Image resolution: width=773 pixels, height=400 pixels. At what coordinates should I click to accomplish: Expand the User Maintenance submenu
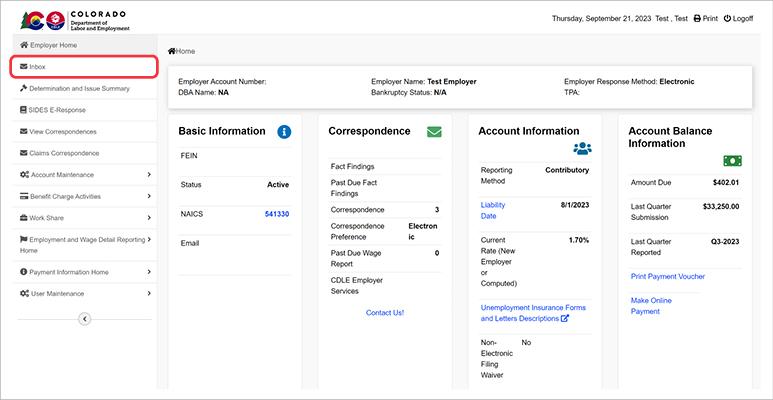[x=149, y=293]
